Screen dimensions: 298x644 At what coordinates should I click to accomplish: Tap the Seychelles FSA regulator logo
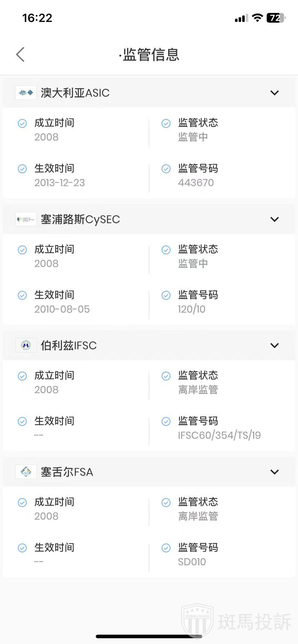26,472
